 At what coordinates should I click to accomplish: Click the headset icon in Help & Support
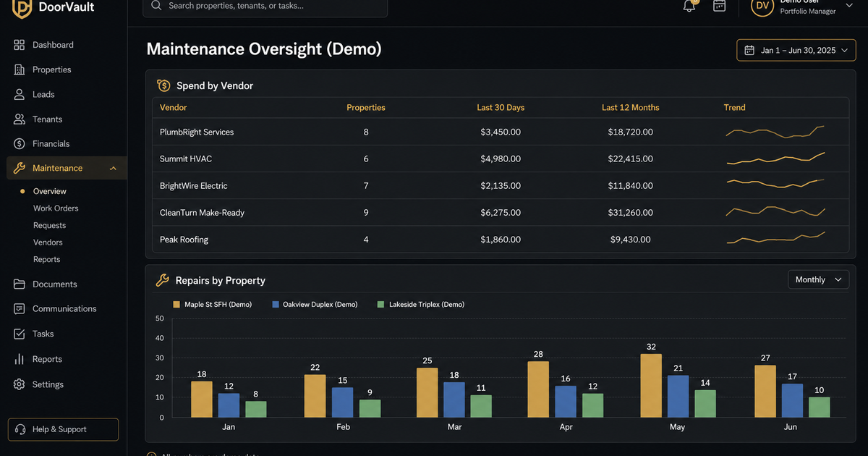click(x=20, y=429)
